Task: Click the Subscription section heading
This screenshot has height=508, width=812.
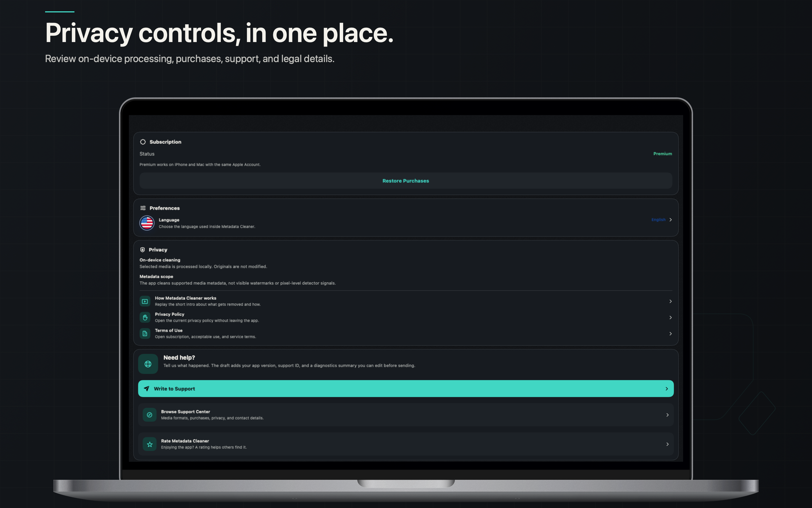Action: point(166,142)
